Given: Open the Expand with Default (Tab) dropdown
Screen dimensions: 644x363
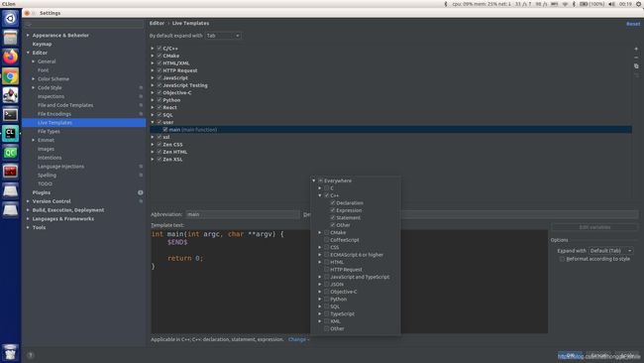Looking at the screenshot, I should (x=610, y=250).
